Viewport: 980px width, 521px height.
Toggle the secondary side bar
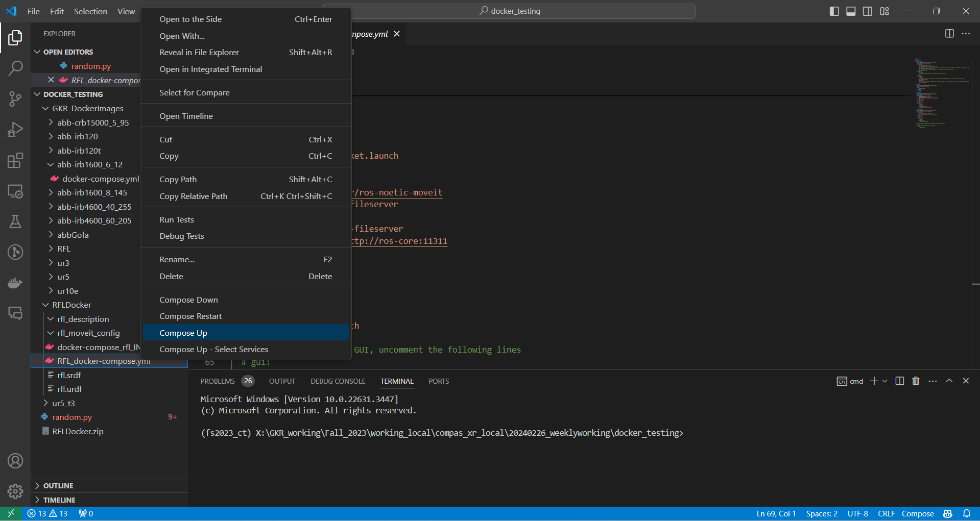point(867,11)
